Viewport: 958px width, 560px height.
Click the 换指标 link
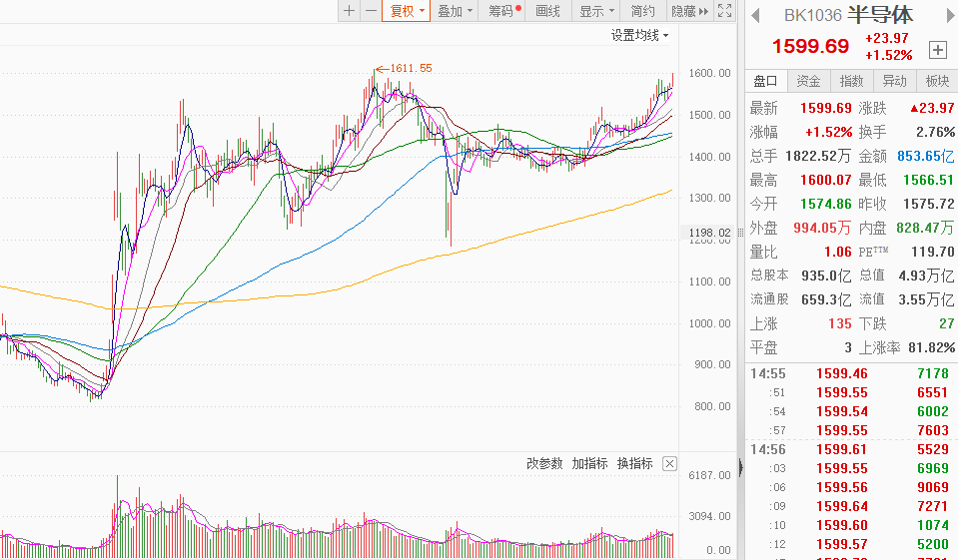[634, 464]
